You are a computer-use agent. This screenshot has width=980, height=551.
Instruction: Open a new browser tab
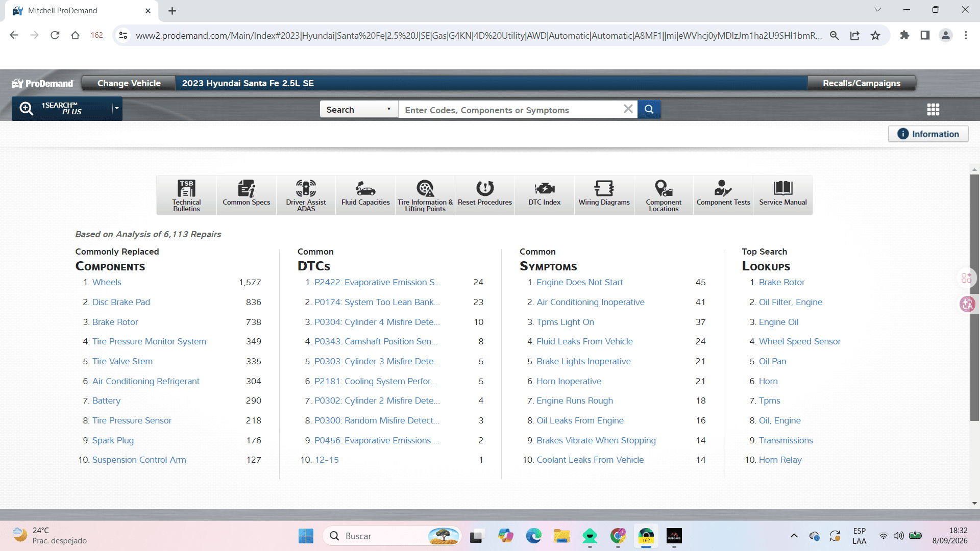pos(173,11)
